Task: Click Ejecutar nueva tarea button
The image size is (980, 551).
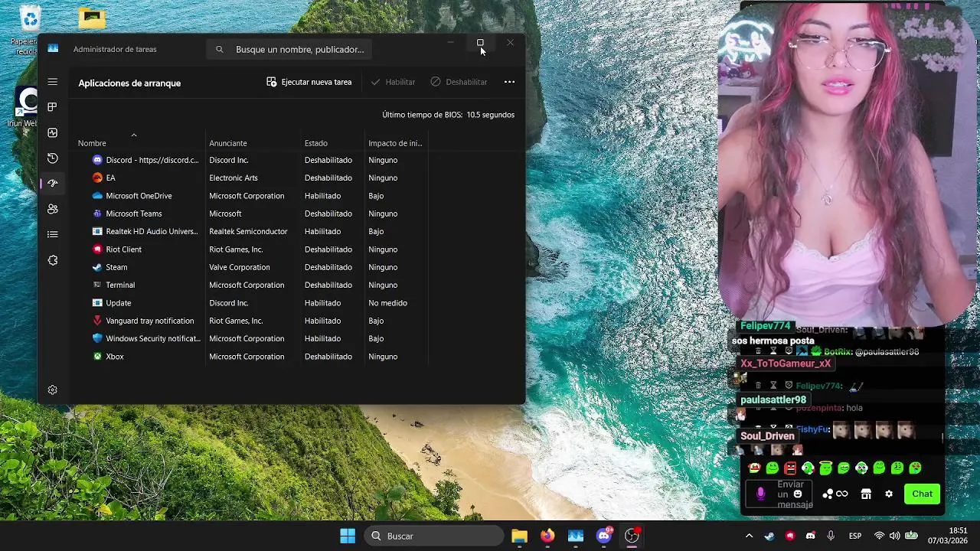Action: click(309, 82)
